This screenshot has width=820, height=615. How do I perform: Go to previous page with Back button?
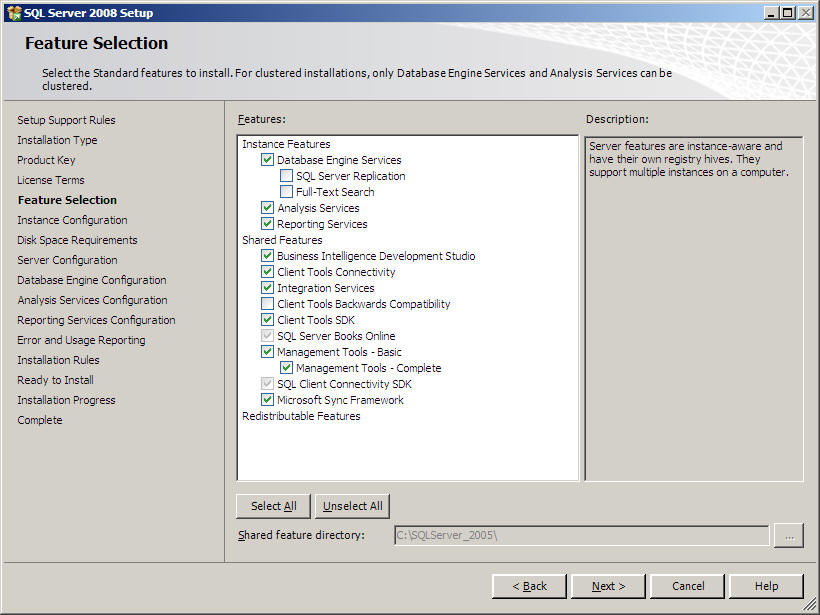click(x=529, y=586)
